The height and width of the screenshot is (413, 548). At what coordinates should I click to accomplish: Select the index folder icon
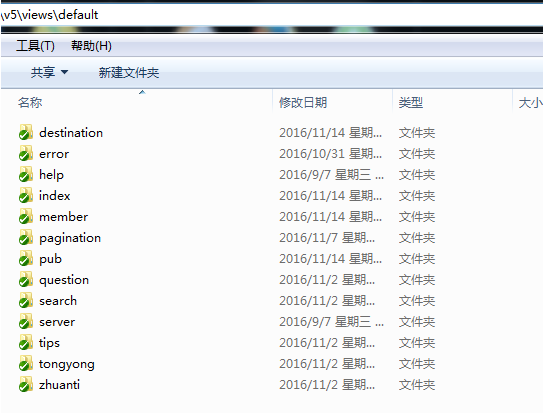pos(26,195)
